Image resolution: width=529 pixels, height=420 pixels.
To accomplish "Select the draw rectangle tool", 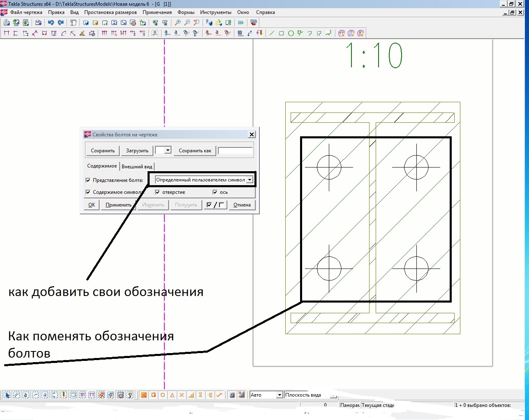I will point(282,33).
